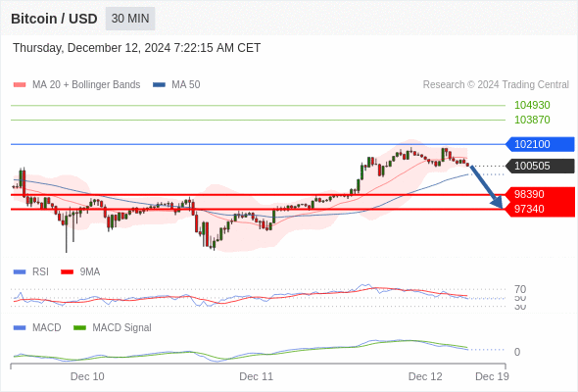Click the MA 20 Bollinger Bands pink swatch
Image resolution: width=578 pixels, height=392 pixels.
[x=20, y=85]
